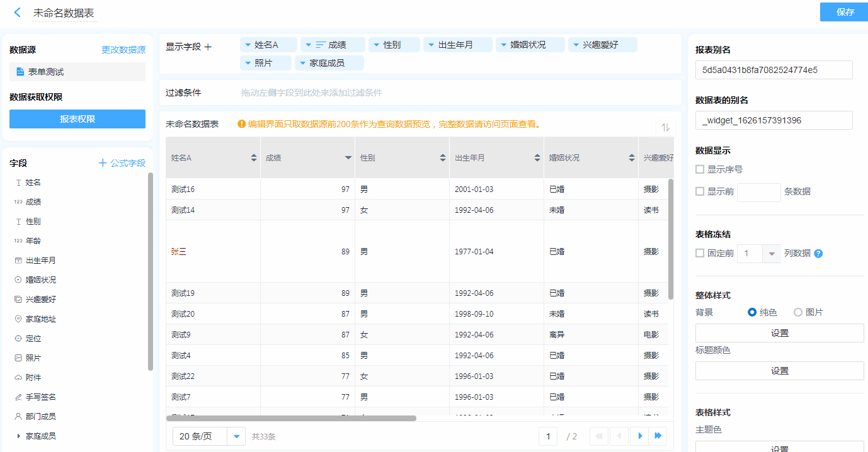Click the 保存 button

click(x=845, y=12)
